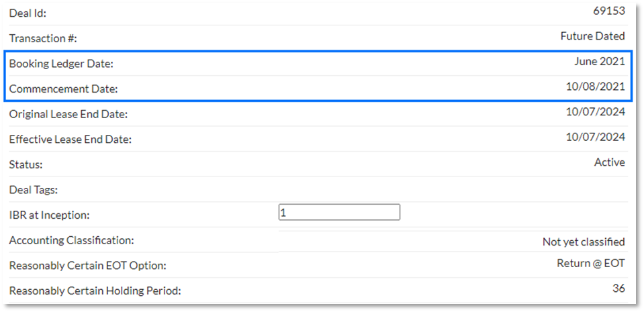
Task: Click the Deal Tags row
Action: click(318, 190)
